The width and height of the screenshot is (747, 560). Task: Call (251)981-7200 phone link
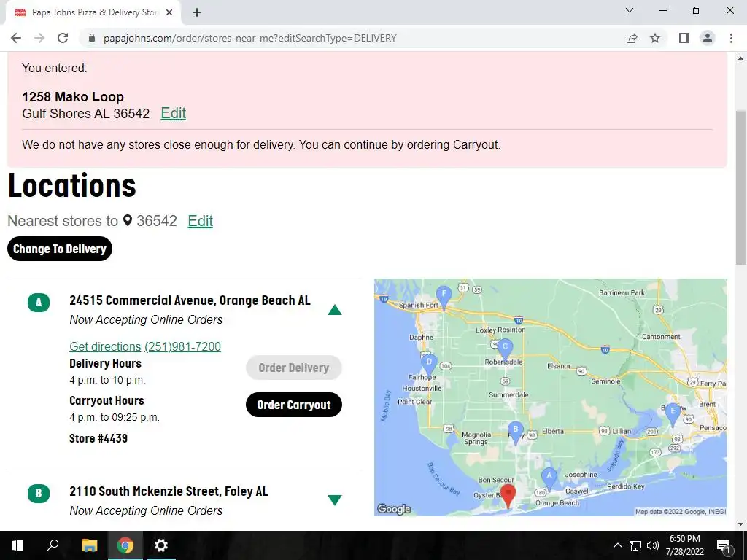(182, 346)
